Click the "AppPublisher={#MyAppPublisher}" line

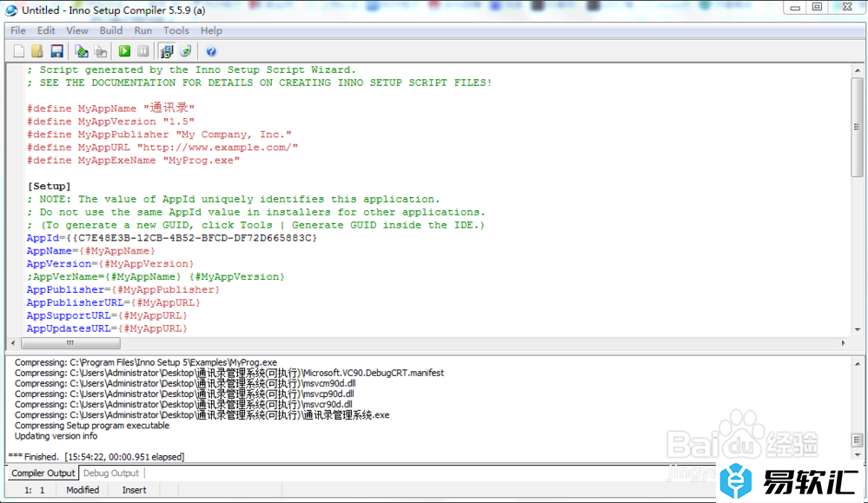point(123,290)
